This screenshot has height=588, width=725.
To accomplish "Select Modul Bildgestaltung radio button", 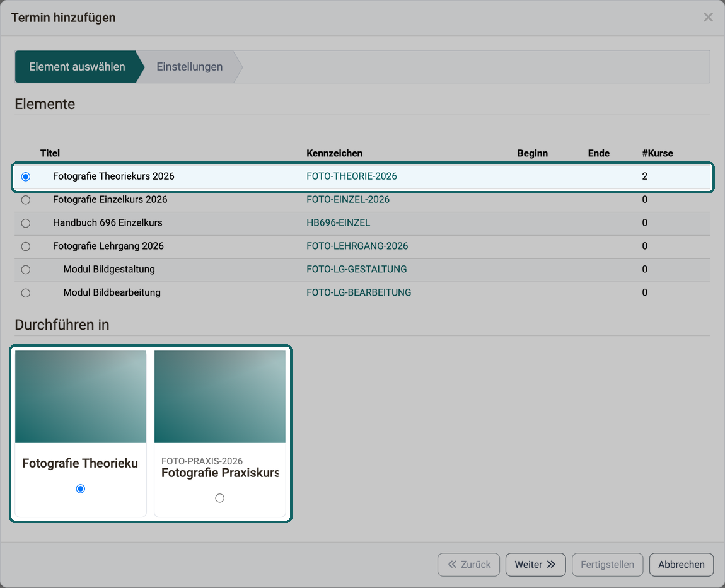I will click(26, 270).
